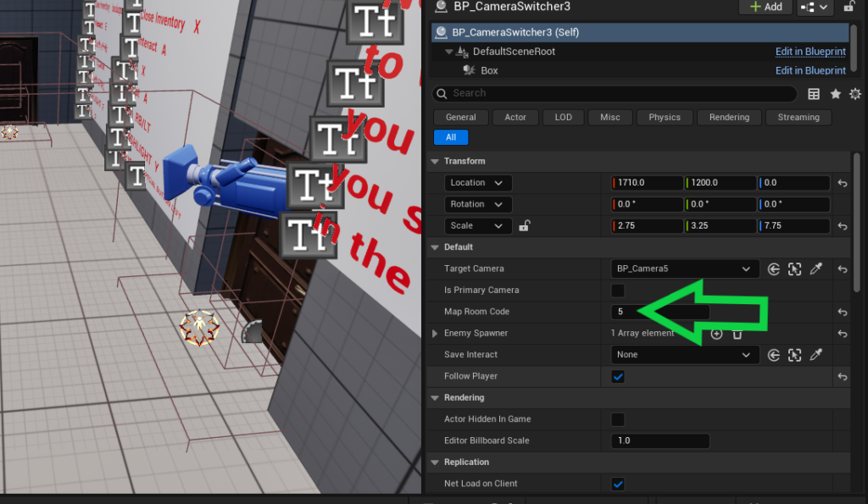Image resolution: width=868 pixels, height=504 pixels.
Task: Switch to the Physics filter tab
Action: (665, 118)
